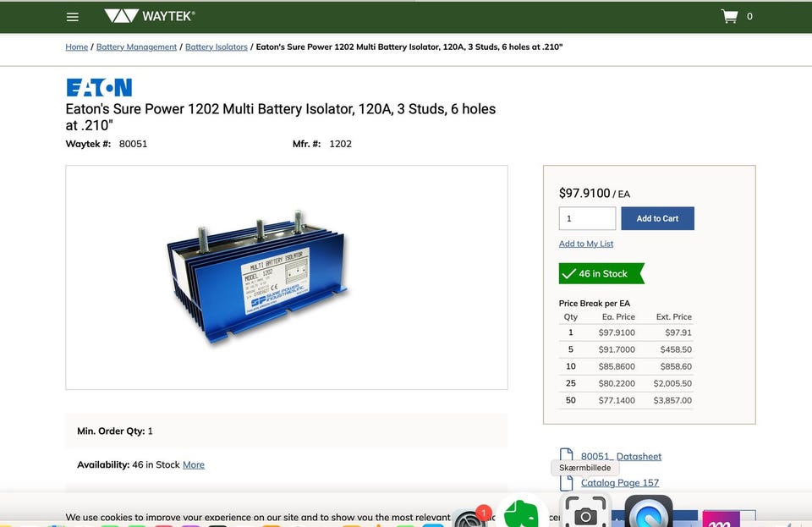The height and width of the screenshot is (527, 812).
Task: Click the Ext. Price column header
Action: (x=674, y=317)
